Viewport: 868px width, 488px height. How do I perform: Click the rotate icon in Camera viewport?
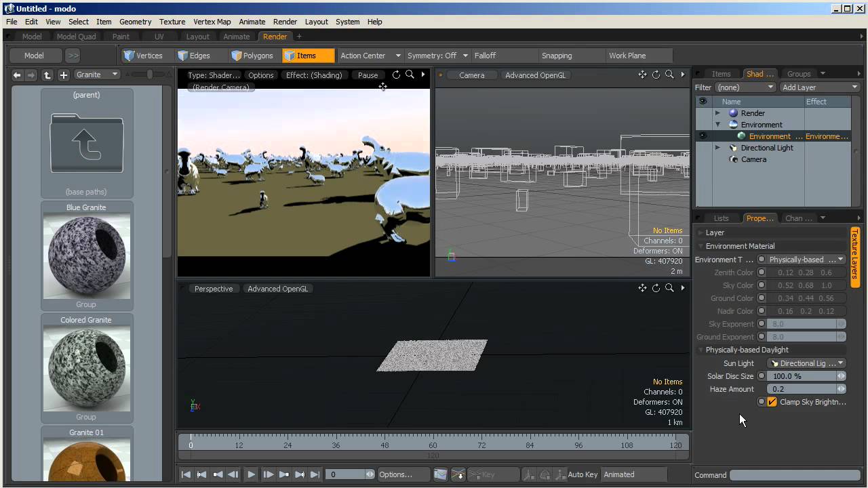pyautogui.click(x=656, y=75)
